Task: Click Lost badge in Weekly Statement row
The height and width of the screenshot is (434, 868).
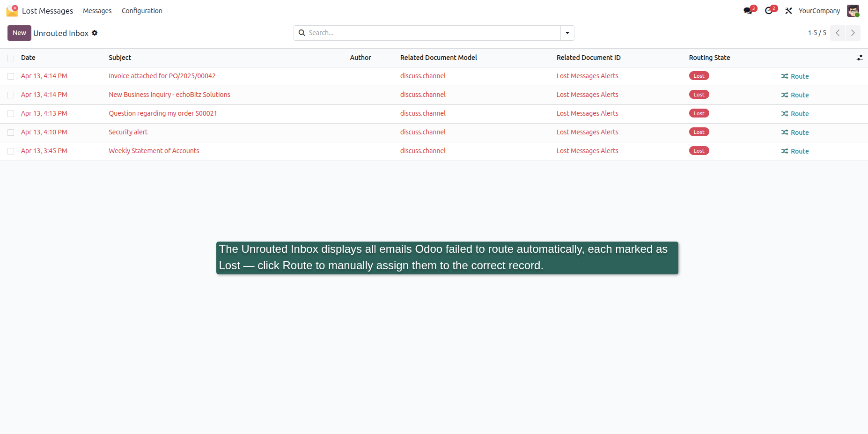Action: pyautogui.click(x=699, y=151)
